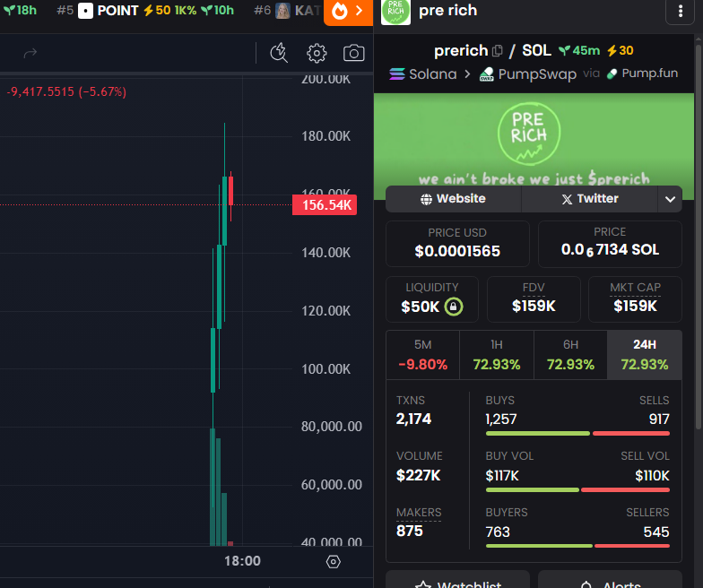
Task: Click the MKT CAP $159K box
Action: pyautogui.click(x=635, y=299)
